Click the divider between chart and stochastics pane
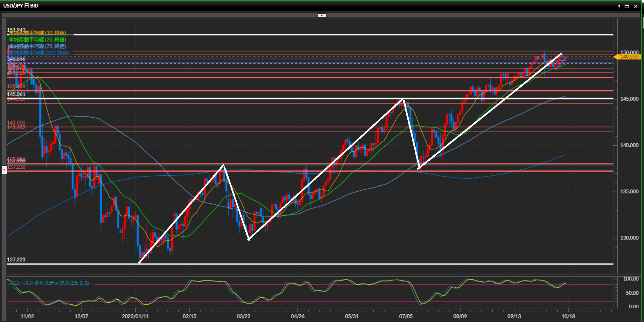 click(x=311, y=275)
